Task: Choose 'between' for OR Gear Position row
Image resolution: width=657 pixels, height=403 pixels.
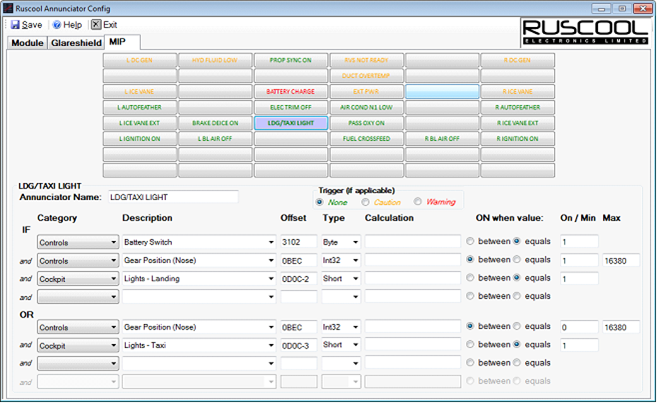Action: coord(470,326)
